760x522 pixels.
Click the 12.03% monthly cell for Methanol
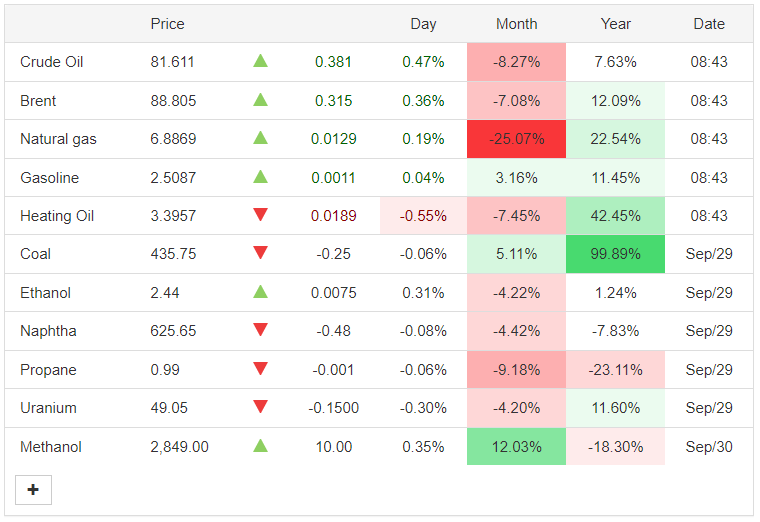[x=517, y=447]
